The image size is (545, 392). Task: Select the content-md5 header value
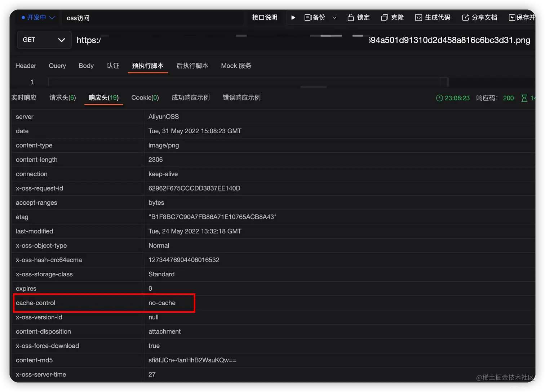(x=192, y=360)
